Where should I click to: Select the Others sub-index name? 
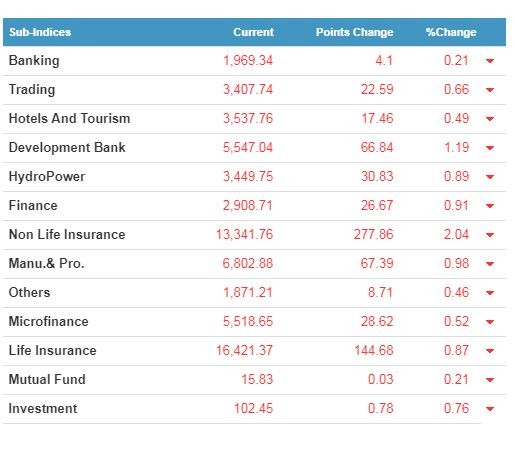pos(29,292)
